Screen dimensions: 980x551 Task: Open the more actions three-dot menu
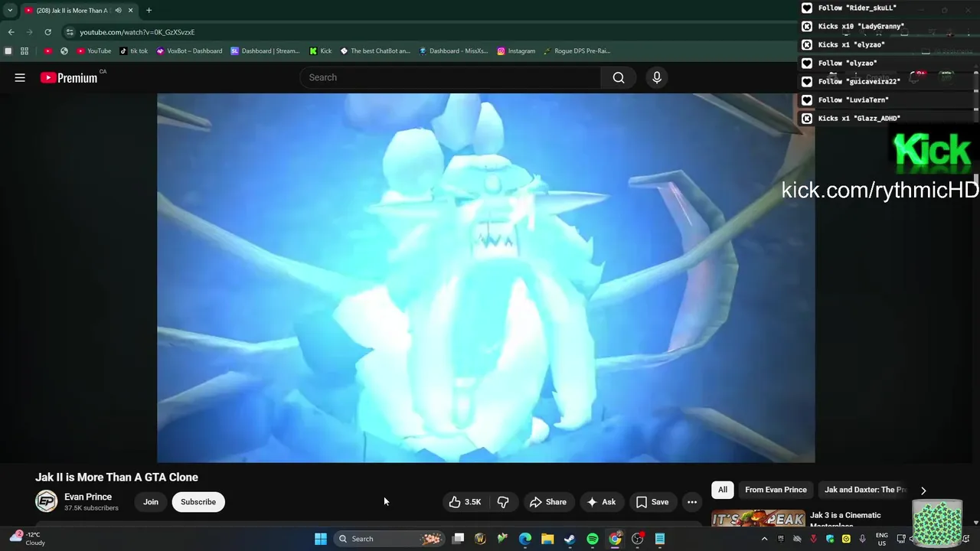(692, 502)
